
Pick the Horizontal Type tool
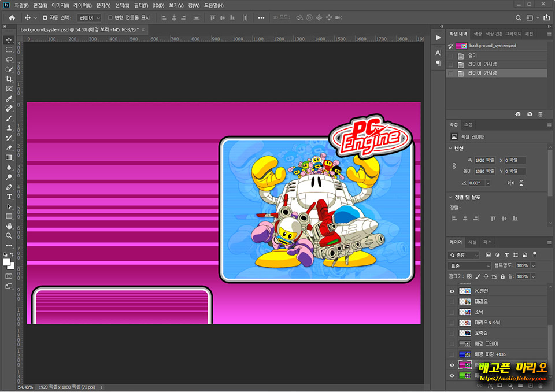9,197
